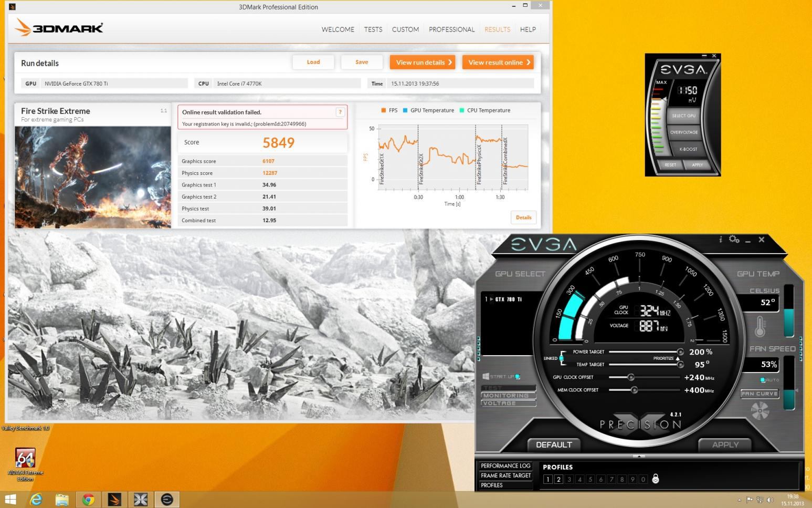Open the VOLTAGE button in Precision X

pos(508,403)
